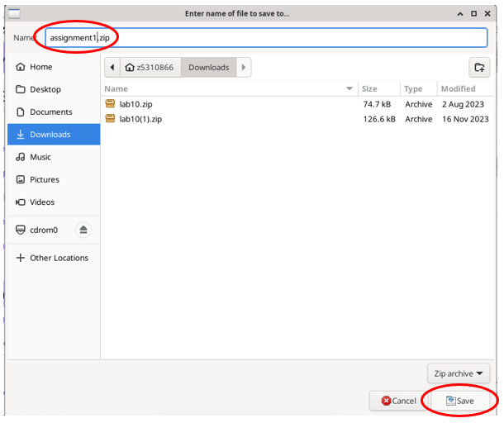The width and height of the screenshot is (504, 423).
Task: Eject the cdrom0 drive
Action: pyautogui.click(x=83, y=230)
